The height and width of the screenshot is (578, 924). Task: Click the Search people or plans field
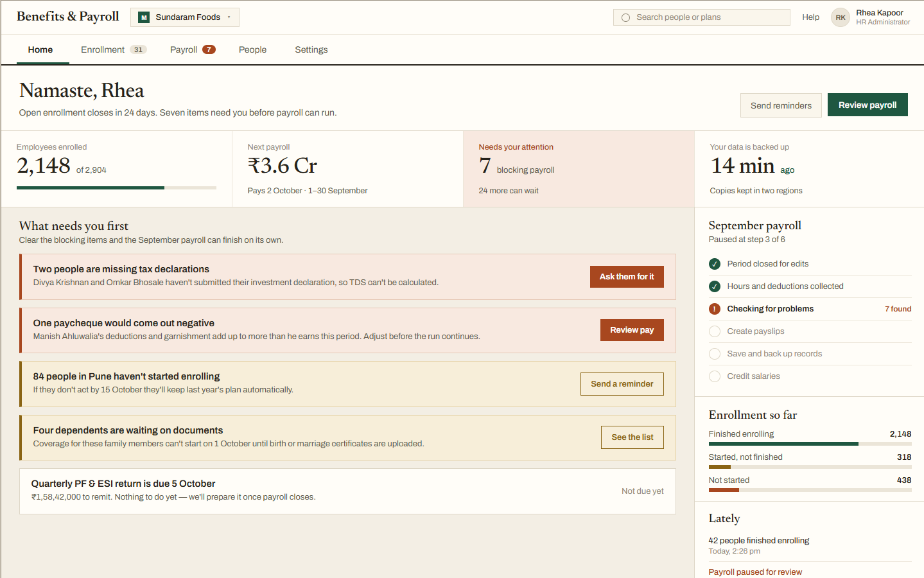[701, 17]
